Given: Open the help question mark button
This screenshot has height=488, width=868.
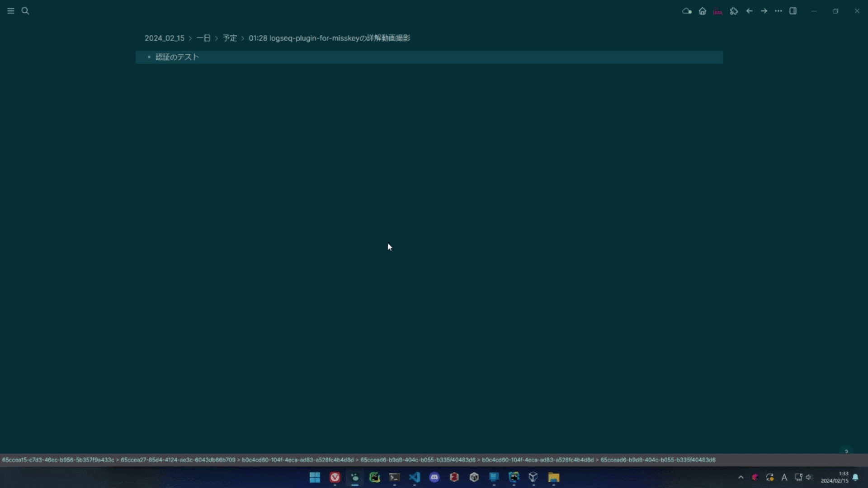Looking at the screenshot, I should [x=846, y=451].
